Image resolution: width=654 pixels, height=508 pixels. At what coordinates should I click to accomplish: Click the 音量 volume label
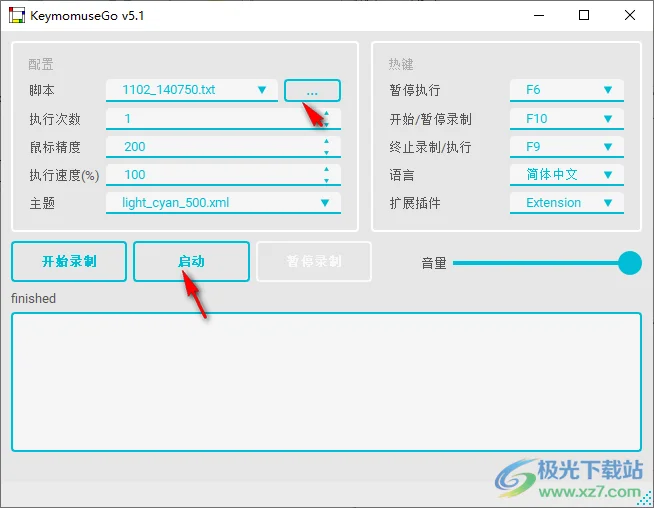pos(434,263)
